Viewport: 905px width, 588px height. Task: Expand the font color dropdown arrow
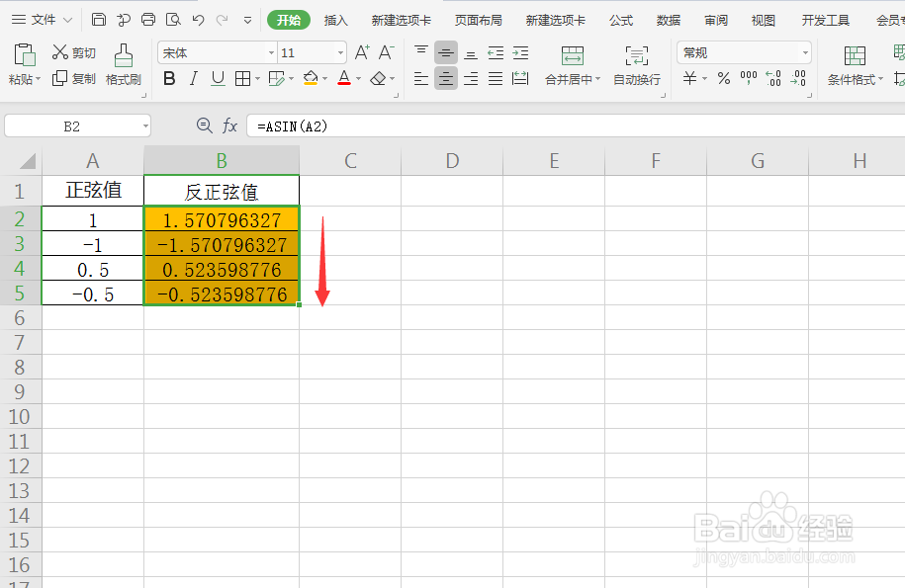[x=358, y=78]
